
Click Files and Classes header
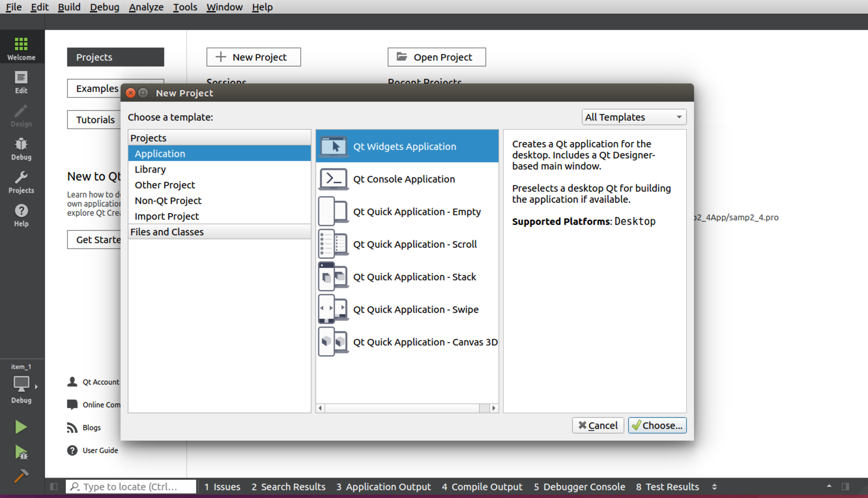(x=220, y=232)
